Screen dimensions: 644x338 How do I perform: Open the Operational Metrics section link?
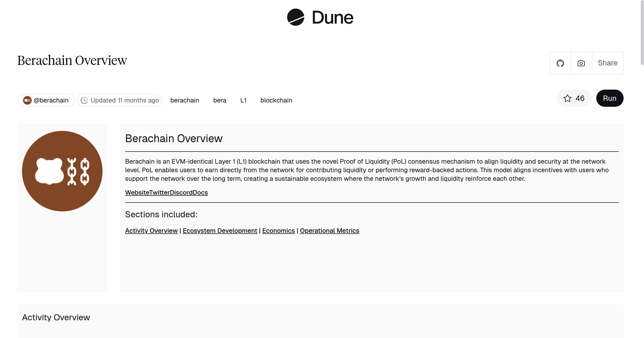[329, 231]
